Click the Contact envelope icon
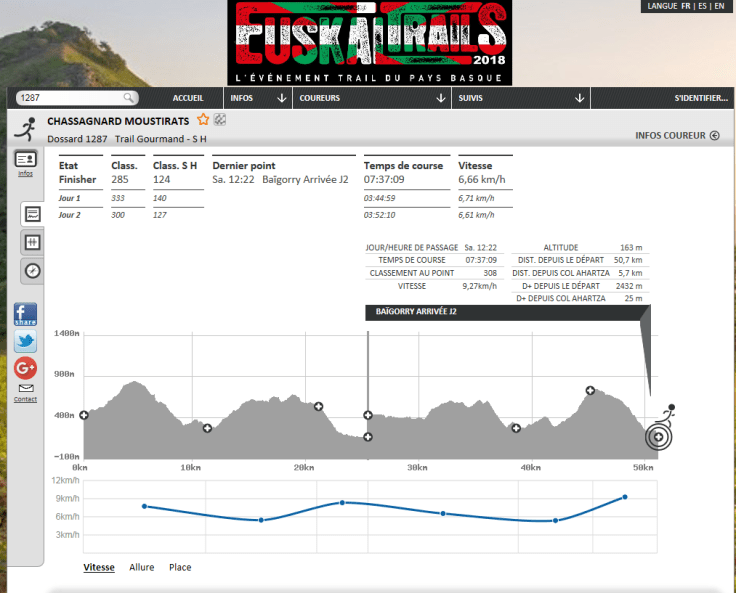736x593 pixels. pos(25,390)
